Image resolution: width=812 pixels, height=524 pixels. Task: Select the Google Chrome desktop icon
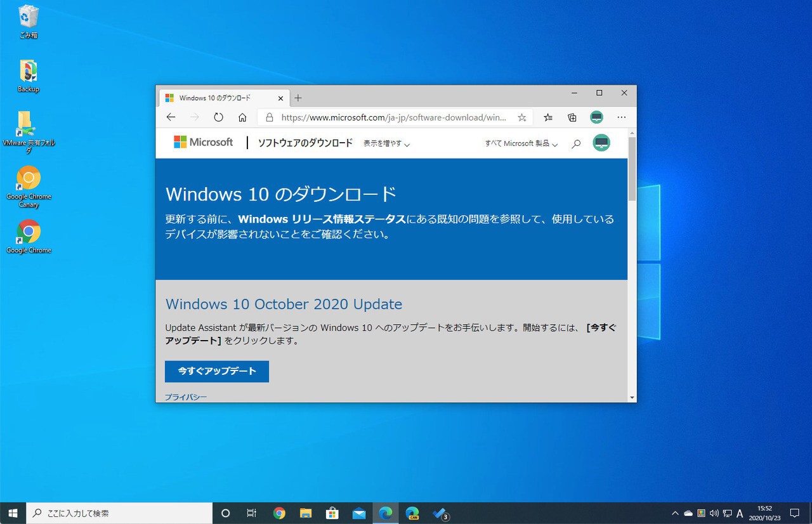tap(29, 237)
